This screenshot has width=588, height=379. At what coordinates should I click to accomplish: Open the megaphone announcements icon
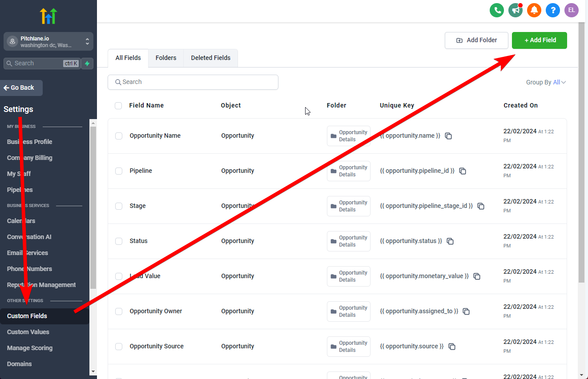(516, 10)
